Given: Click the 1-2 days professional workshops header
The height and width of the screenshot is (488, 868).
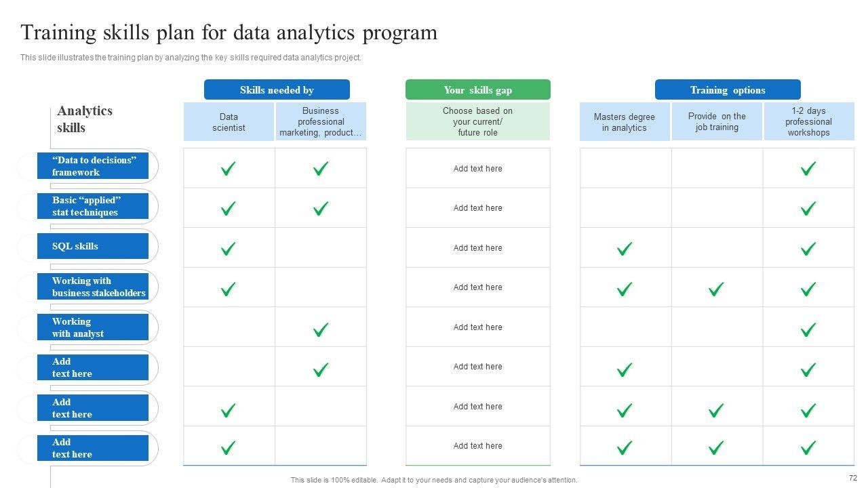Looking at the screenshot, I should coord(808,122).
